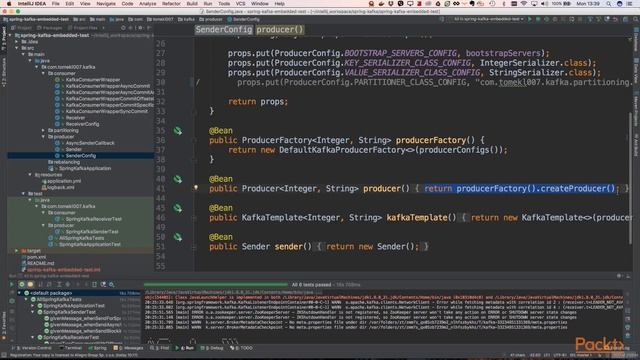This screenshot has width=640, height=360.
Task: Run the configuration with the green toolbar arrow
Action: point(530,19)
